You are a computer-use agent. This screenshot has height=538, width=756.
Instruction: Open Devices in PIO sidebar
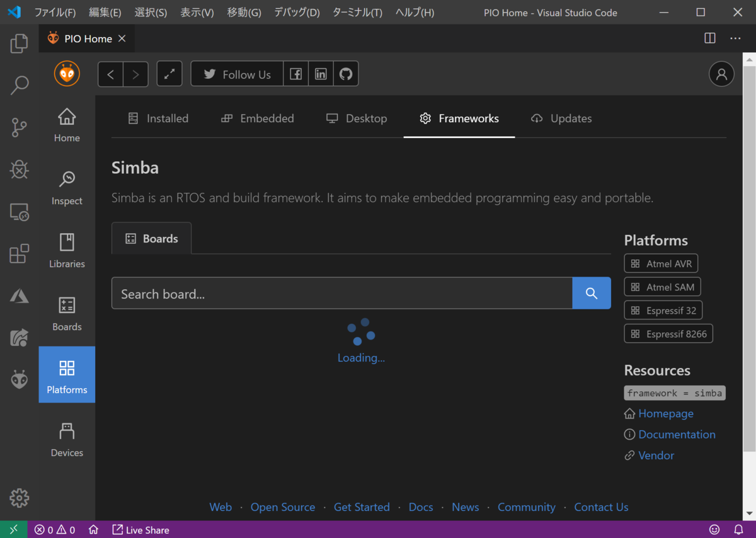(67, 440)
